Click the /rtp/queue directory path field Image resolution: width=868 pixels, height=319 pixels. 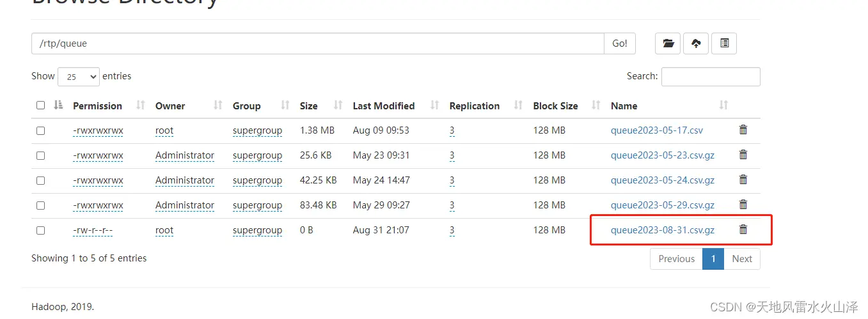[x=318, y=43]
